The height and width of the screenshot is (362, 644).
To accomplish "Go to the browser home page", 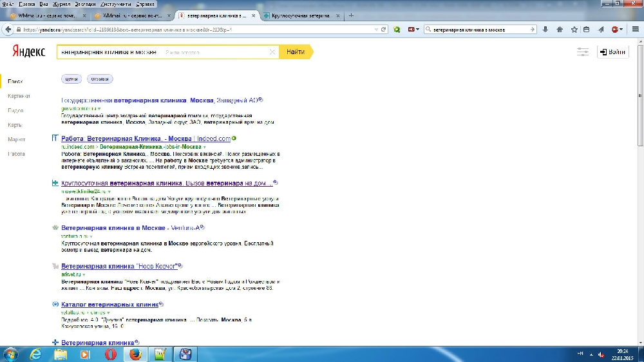I will click(x=560, y=30).
